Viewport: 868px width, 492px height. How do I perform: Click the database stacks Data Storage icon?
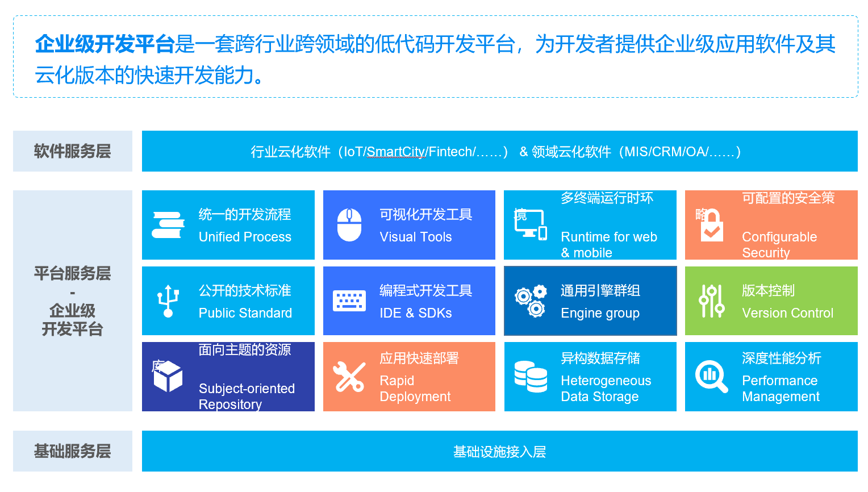[531, 377]
